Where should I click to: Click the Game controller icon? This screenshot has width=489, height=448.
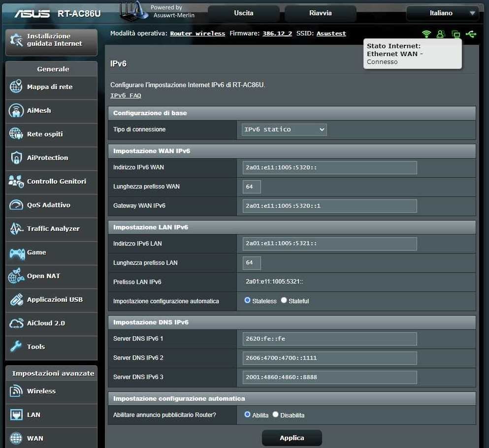[16, 253]
